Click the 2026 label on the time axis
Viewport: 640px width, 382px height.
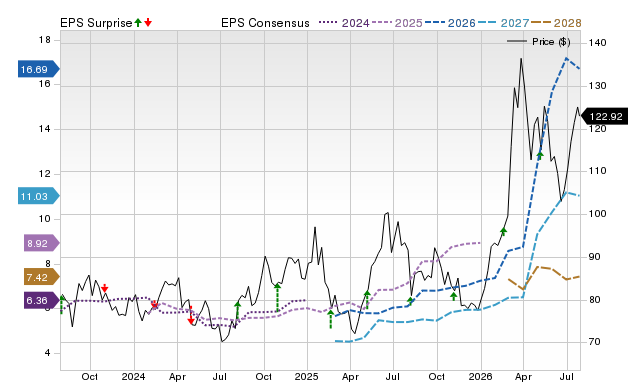point(480,376)
